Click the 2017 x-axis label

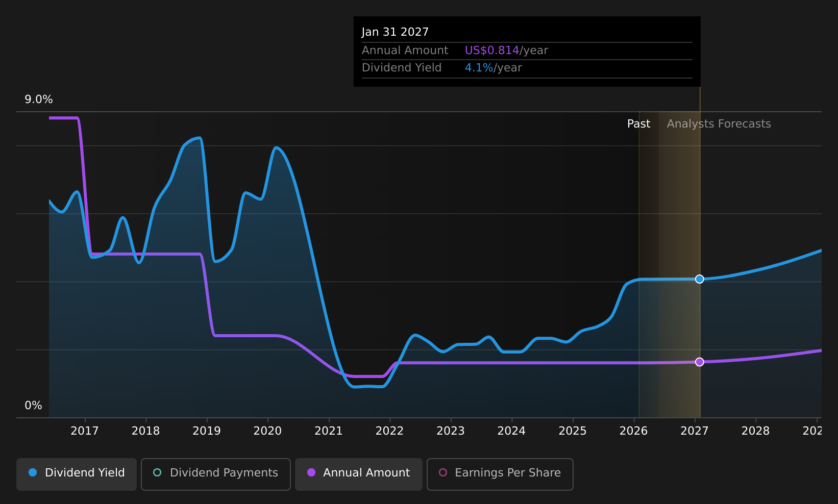(x=85, y=431)
